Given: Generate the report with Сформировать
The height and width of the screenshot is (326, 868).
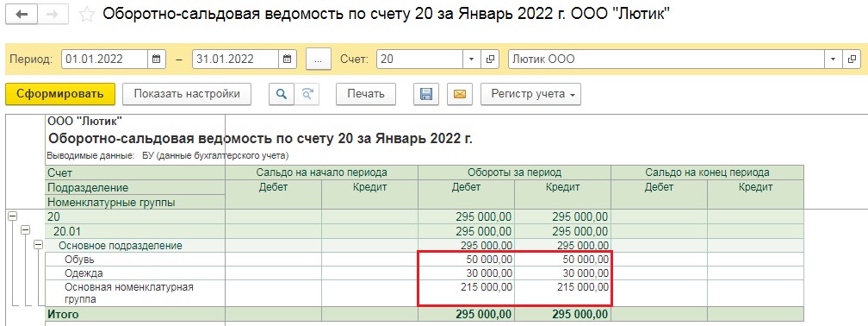Looking at the screenshot, I should pos(60,94).
